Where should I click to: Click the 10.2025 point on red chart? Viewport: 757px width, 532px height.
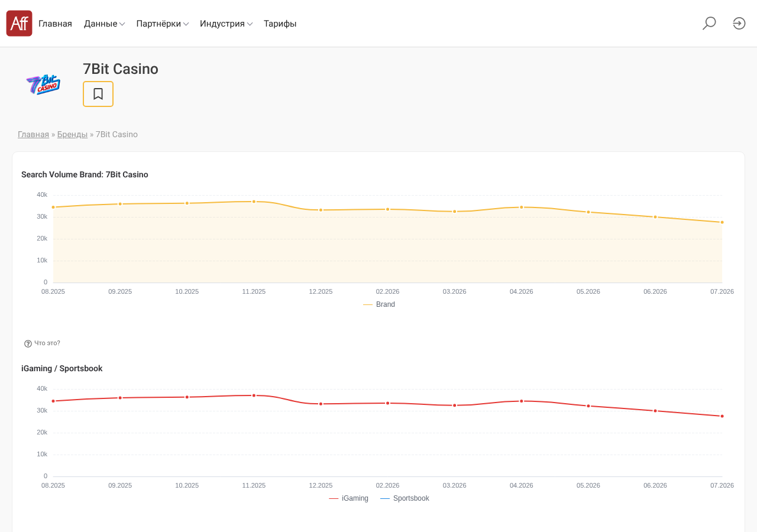coord(187,397)
